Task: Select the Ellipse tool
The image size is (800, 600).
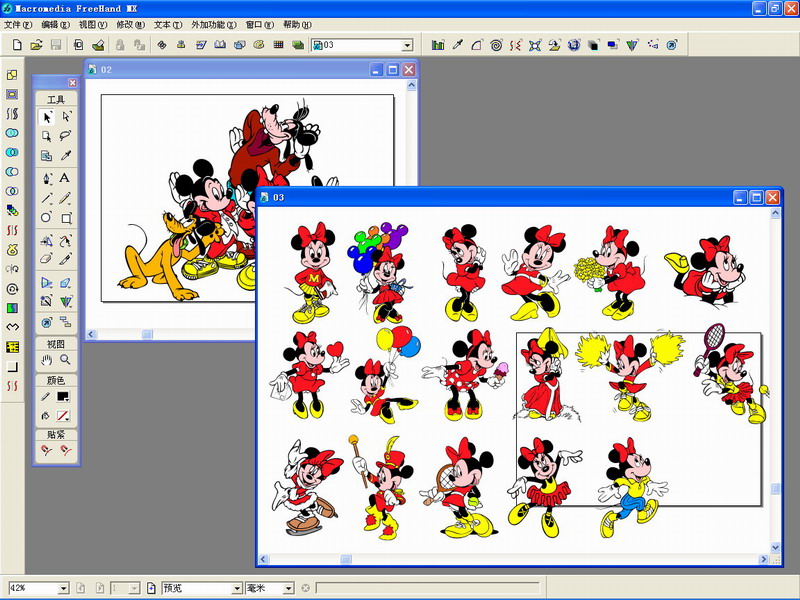Action: coord(46,218)
